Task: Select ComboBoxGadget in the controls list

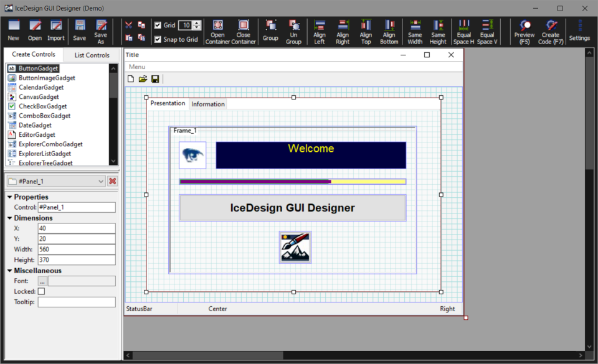Action: (x=45, y=116)
